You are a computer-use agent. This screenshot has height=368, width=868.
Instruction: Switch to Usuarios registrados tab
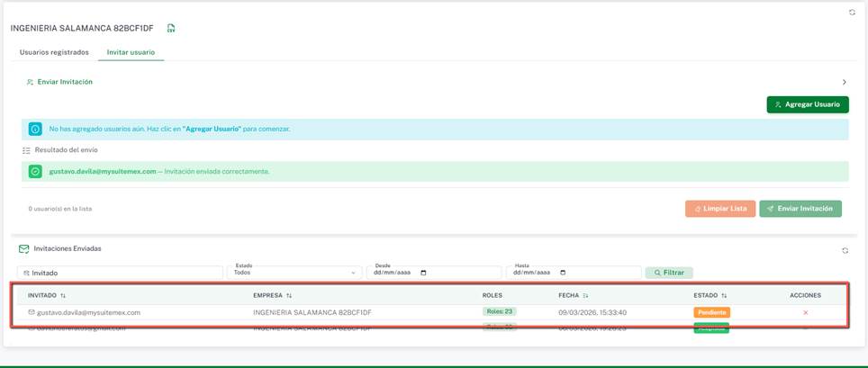pos(54,52)
